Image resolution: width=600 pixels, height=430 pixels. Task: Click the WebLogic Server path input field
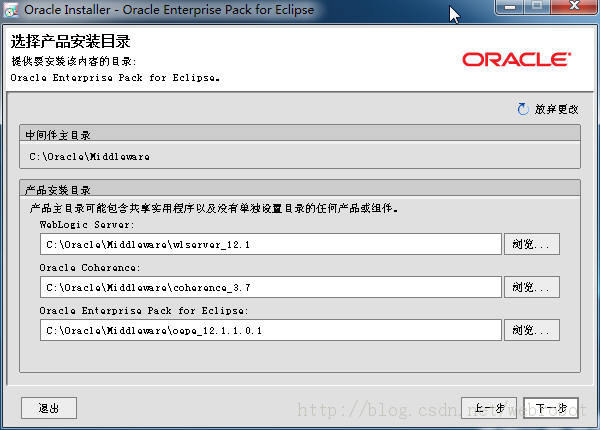271,244
